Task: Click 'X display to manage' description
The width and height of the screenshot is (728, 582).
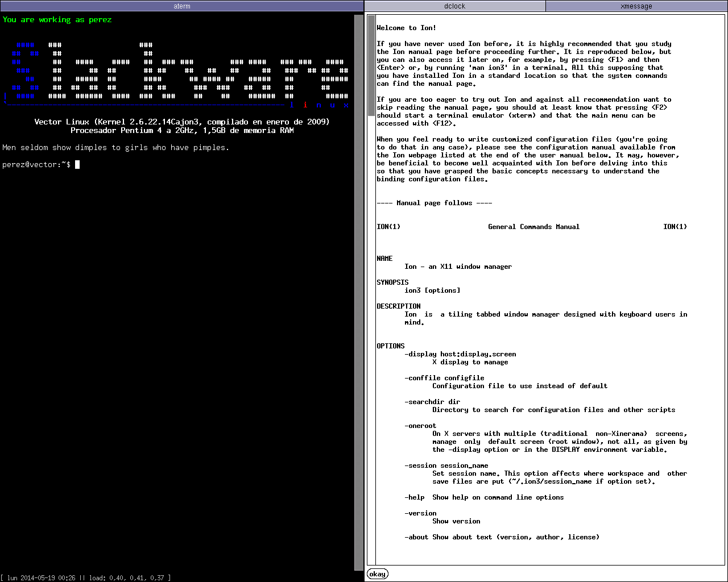Action: point(470,362)
